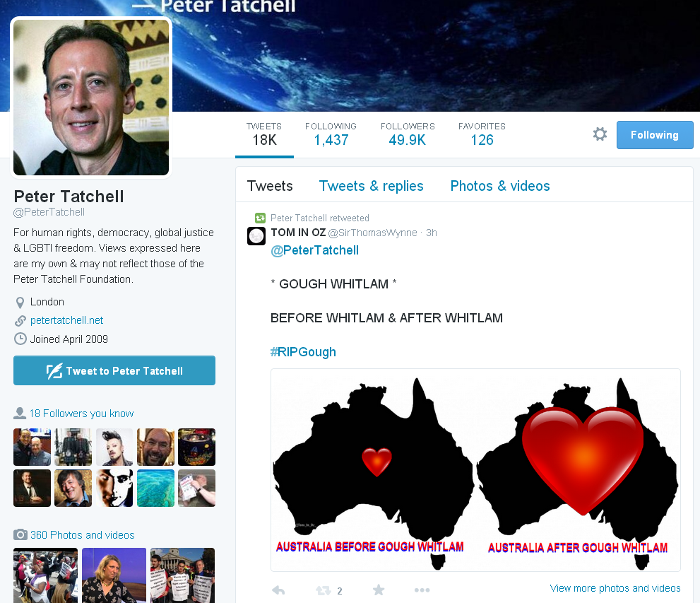This screenshot has width=700, height=603.
Task: Click Tweet to Peter Tatchell button
Action: [114, 370]
